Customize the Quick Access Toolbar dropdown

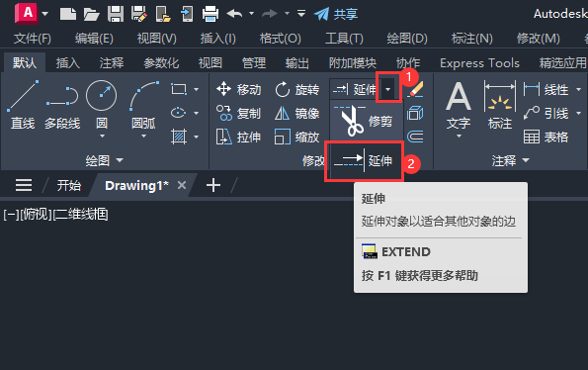[301, 14]
